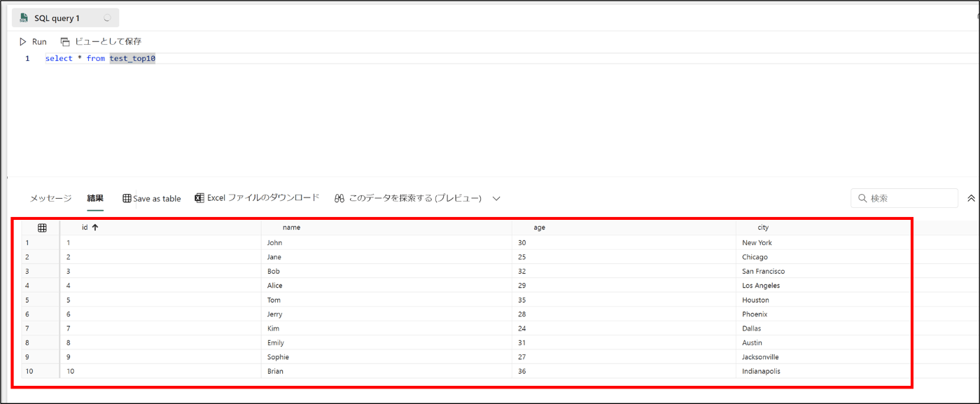Image resolution: width=980 pixels, height=404 pixels.
Task: Select Sophie's age cell 27
Action: [624, 357]
